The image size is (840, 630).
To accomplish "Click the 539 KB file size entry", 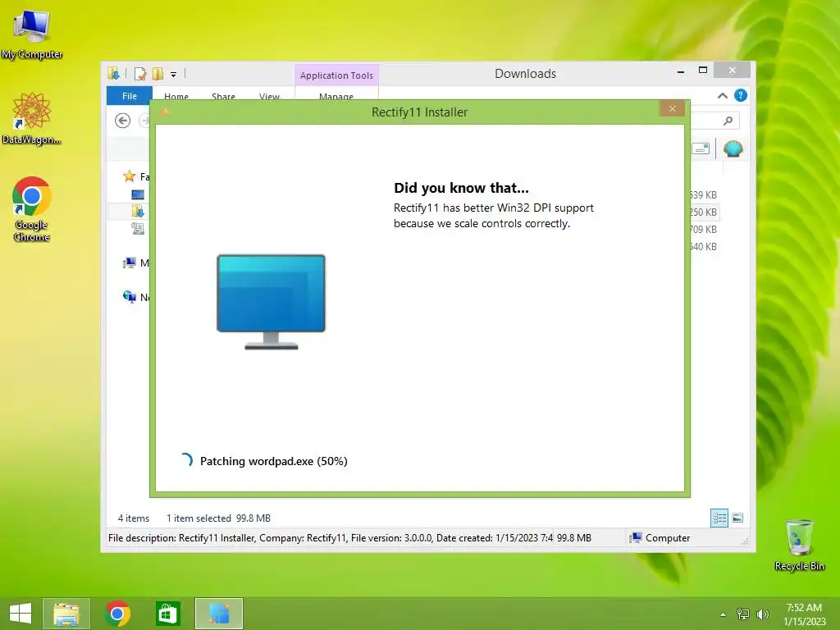I will (x=704, y=195).
